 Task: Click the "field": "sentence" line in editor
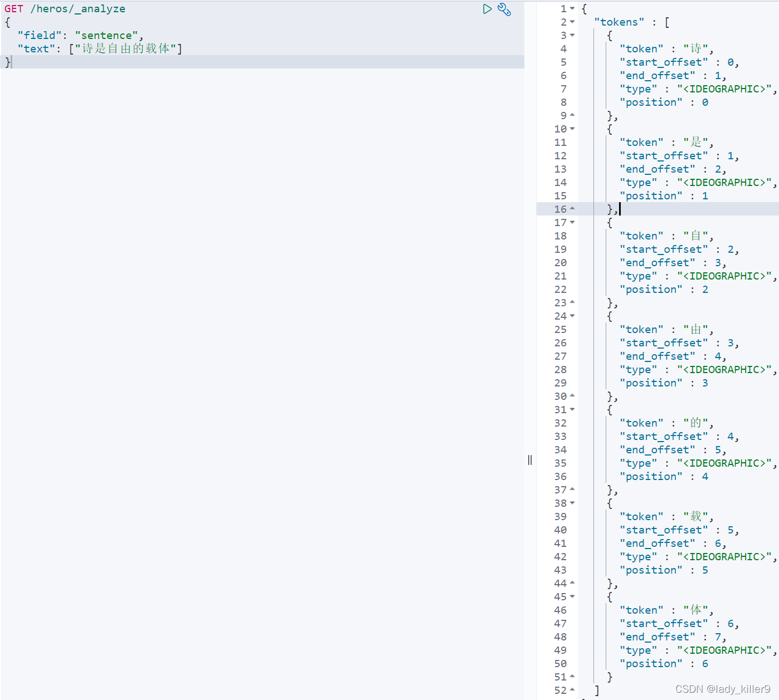click(x=80, y=36)
